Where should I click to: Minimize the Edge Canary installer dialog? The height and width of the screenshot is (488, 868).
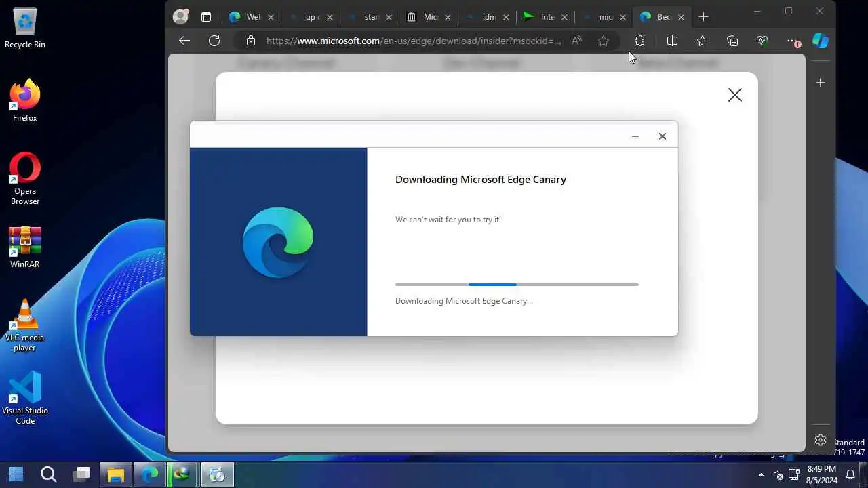(x=635, y=136)
